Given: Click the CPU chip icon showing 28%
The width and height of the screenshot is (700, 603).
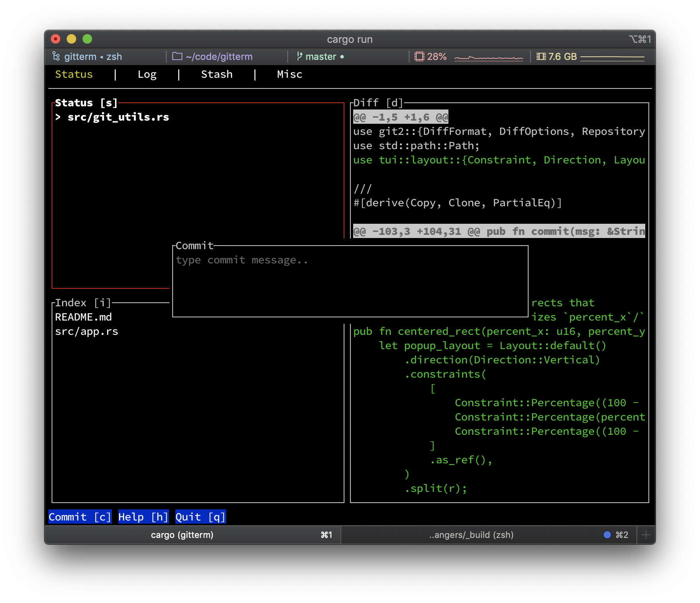Looking at the screenshot, I should 419,57.
